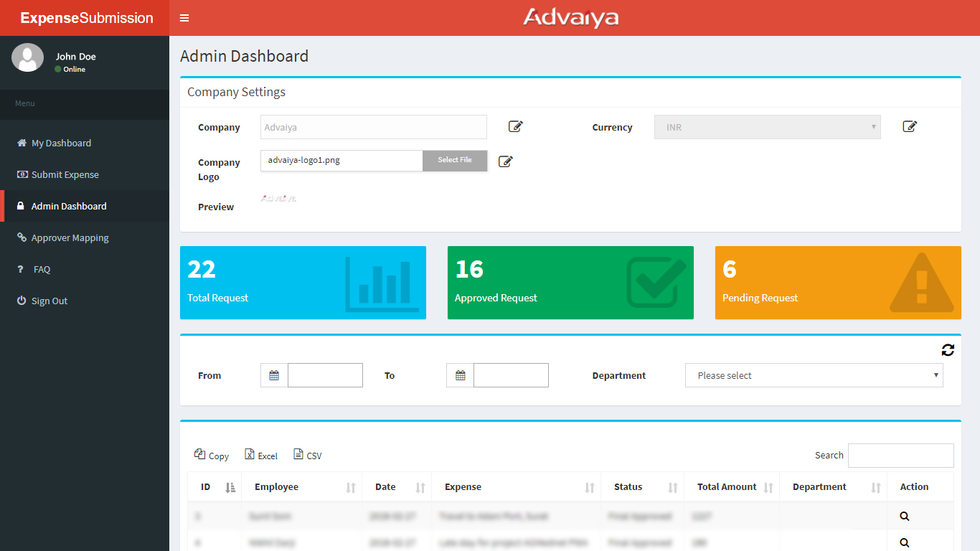Sign Out of the application
980x551 pixels.
[85, 301]
